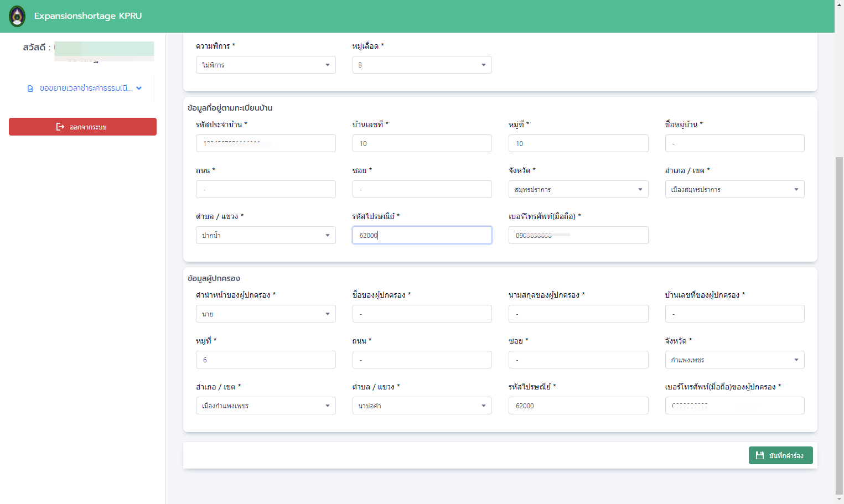844x504 pixels.
Task: Click the floppy disk save icon
Action: [760, 455]
